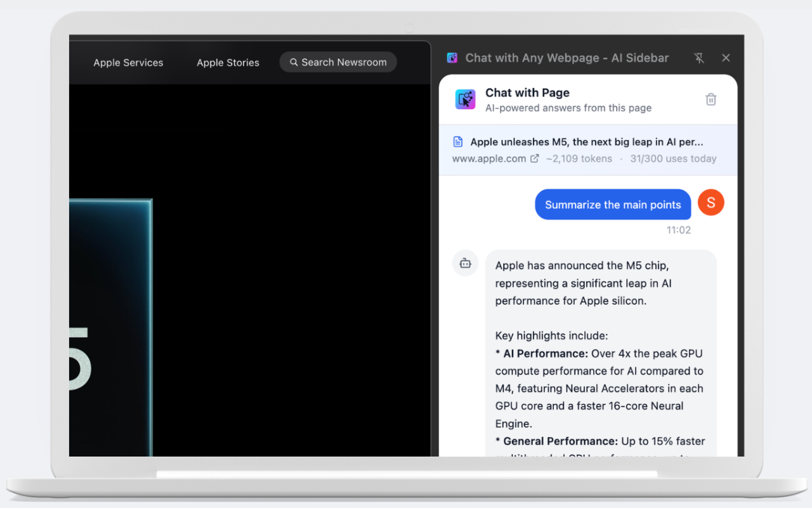812x508 pixels.
Task: Click the trash icon to clear the chat
Action: tap(710, 99)
